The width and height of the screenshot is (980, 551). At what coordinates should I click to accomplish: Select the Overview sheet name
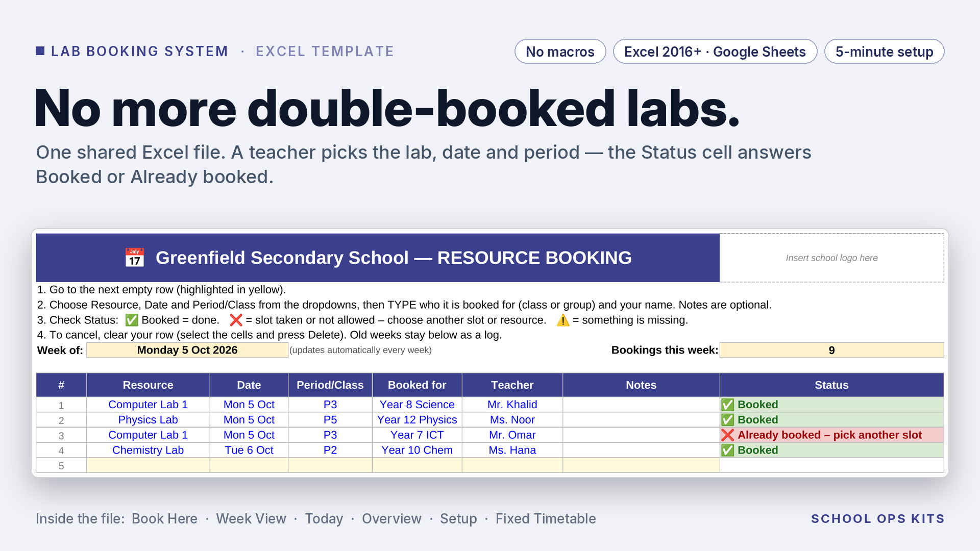click(x=391, y=519)
